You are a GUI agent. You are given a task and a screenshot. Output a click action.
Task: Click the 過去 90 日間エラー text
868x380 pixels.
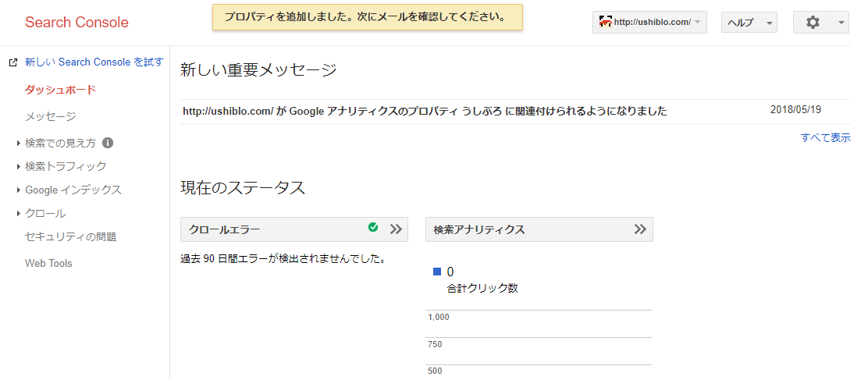coord(283,258)
